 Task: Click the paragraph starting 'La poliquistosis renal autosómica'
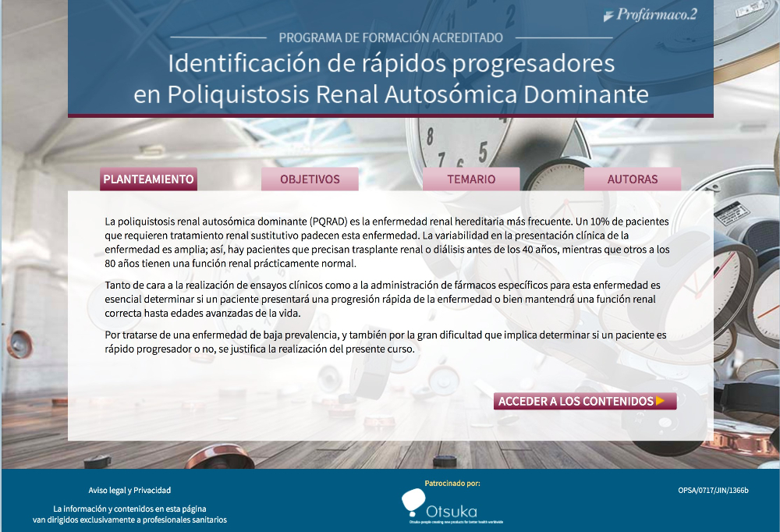click(387, 243)
